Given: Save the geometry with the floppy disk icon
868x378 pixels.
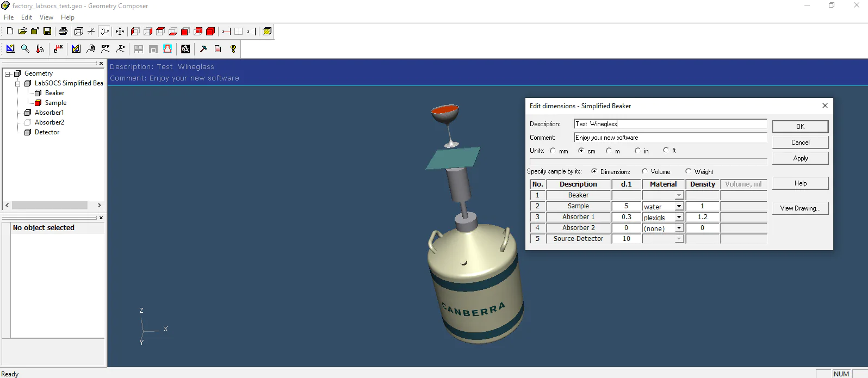Looking at the screenshot, I should [x=47, y=32].
